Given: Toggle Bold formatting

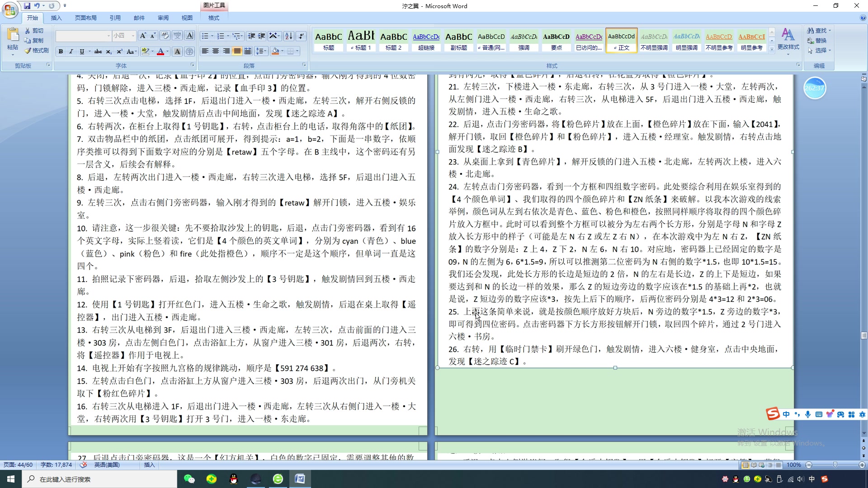Looking at the screenshot, I should pos(61,52).
